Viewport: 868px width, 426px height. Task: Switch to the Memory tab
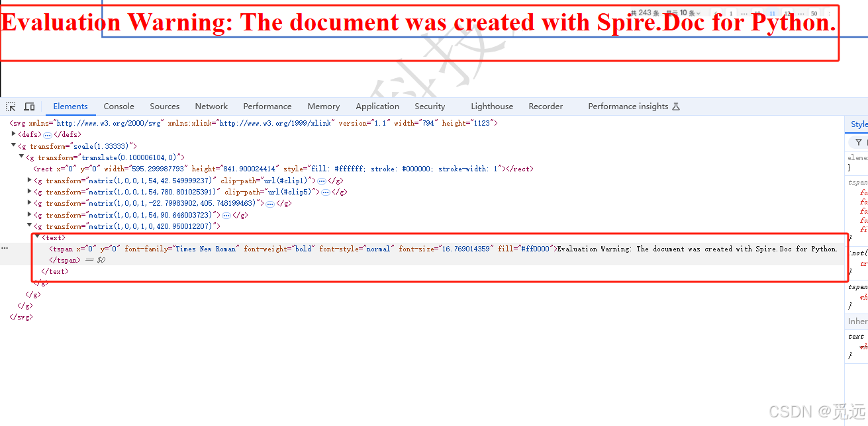324,106
